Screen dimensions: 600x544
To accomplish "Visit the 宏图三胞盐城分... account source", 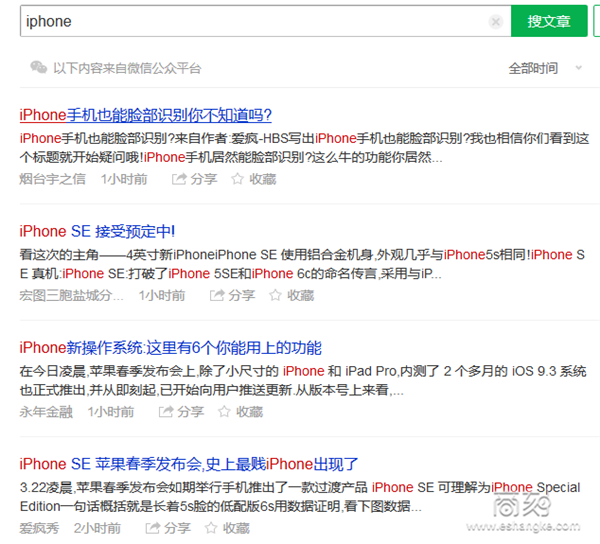I will 71,295.
